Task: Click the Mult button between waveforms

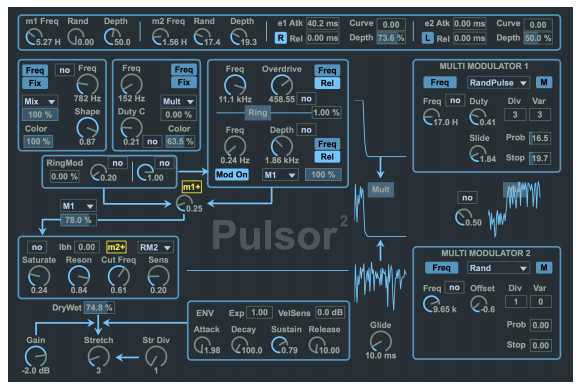Action: [380, 189]
